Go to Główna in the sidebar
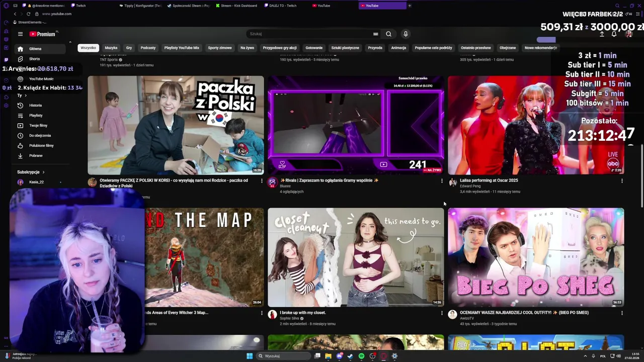The image size is (644, 362). [x=40, y=49]
